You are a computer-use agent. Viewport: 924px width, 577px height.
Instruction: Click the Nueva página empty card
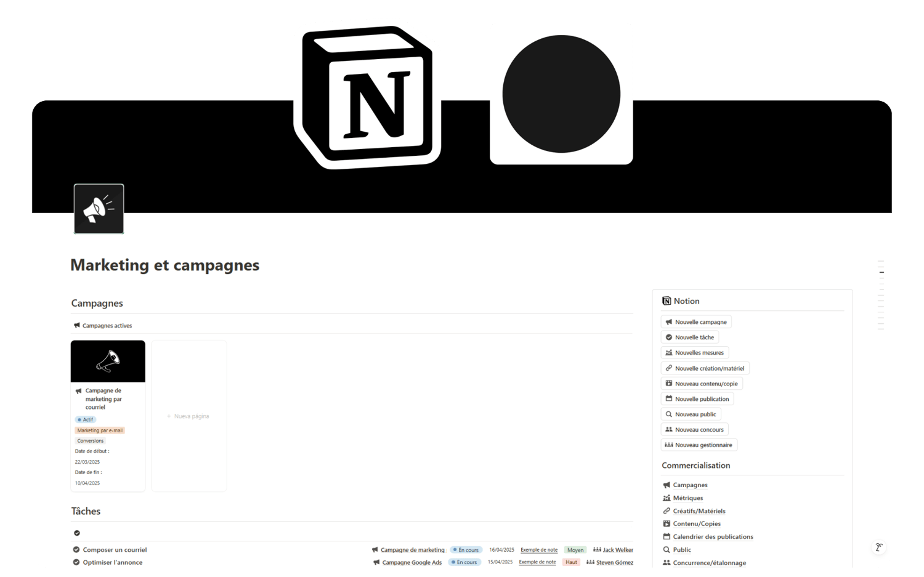coord(188,416)
